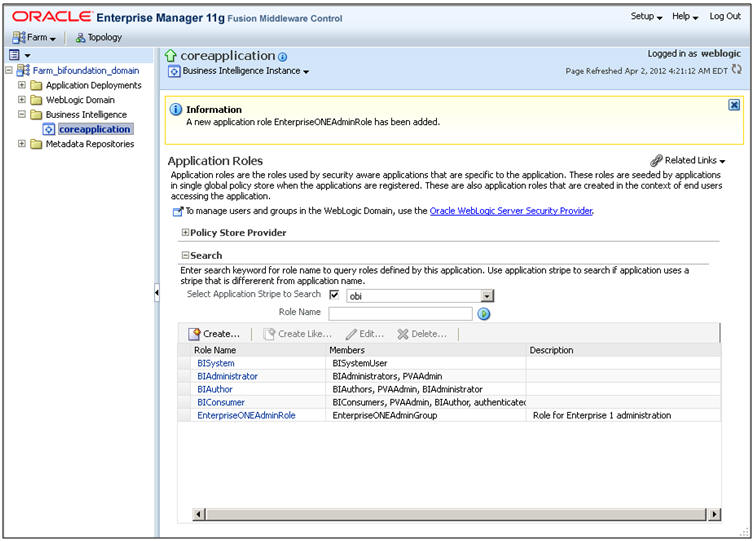Open the Help menu
The image size is (756, 541).
(x=685, y=16)
